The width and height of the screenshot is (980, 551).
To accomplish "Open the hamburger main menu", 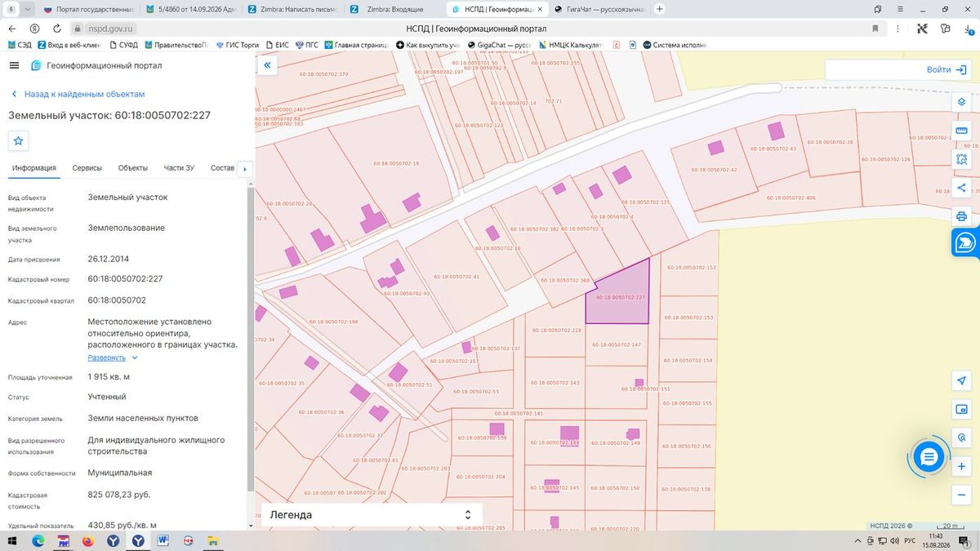I will [x=14, y=65].
